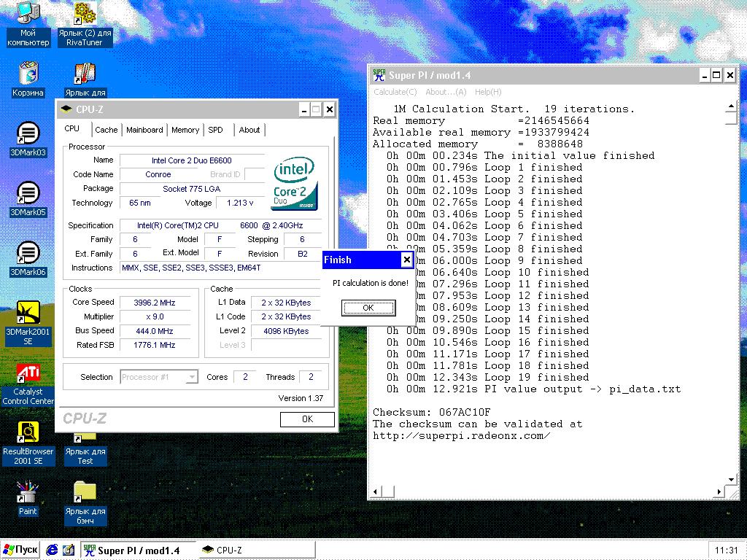Image resolution: width=747 pixels, height=560 pixels.
Task: Click the Voltage value '1.213 v'
Action: point(241,203)
